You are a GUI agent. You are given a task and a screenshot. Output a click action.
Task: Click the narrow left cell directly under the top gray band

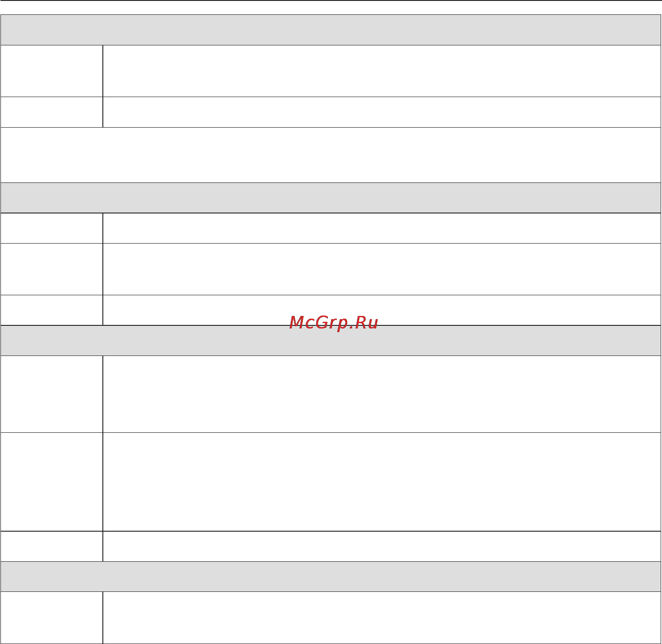(52, 71)
